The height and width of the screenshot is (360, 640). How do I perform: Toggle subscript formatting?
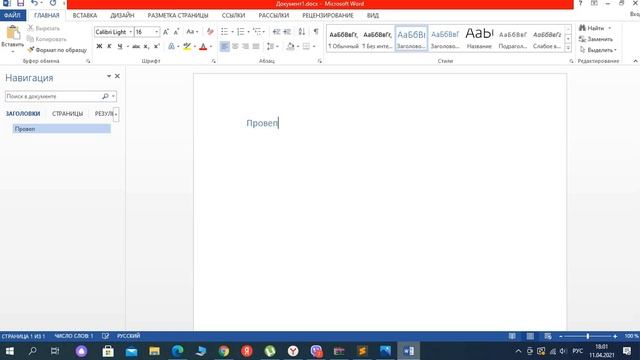coord(147,47)
